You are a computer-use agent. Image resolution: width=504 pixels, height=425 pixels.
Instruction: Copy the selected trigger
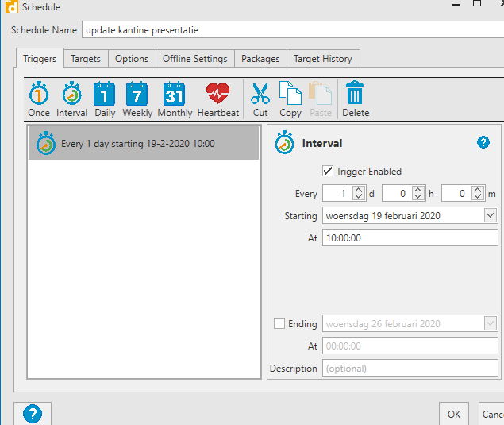pos(290,99)
